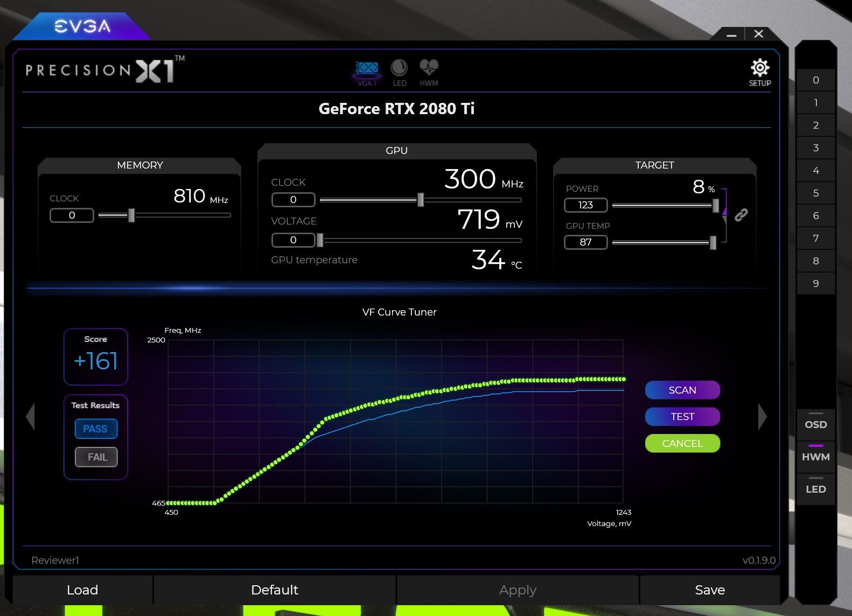
Task: Click the v0.1.9.0 version label
Action: click(759, 560)
